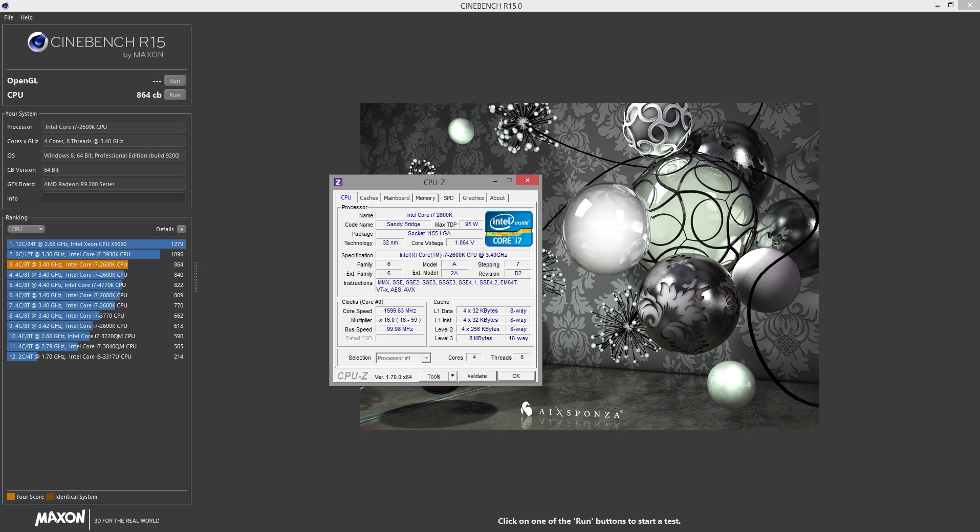The height and width of the screenshot is (532, 980).
Task: Switch to the Caches tab in CPU-Z
Action: [368, 198]
